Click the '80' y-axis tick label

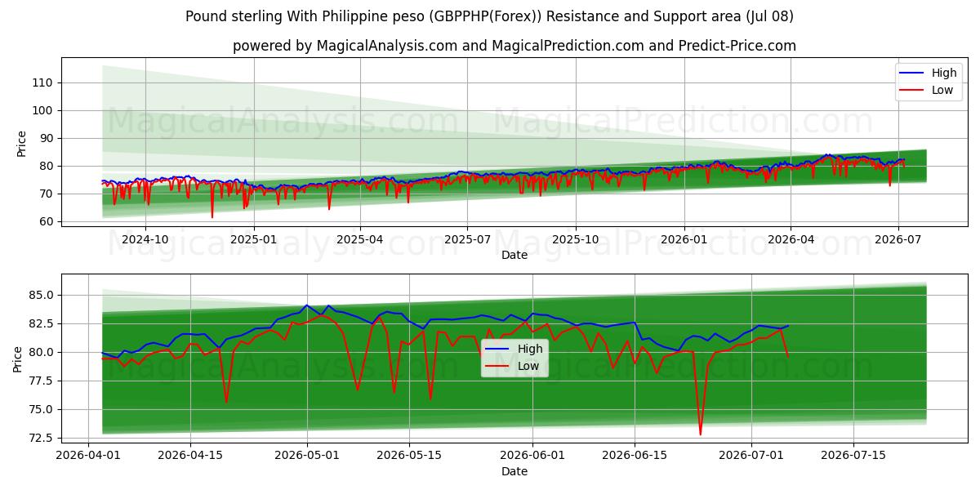(x=47, y=166)
